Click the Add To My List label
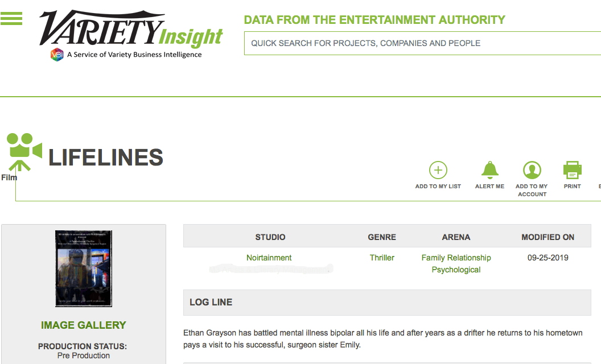601x364 pixels. click(438, 187)
